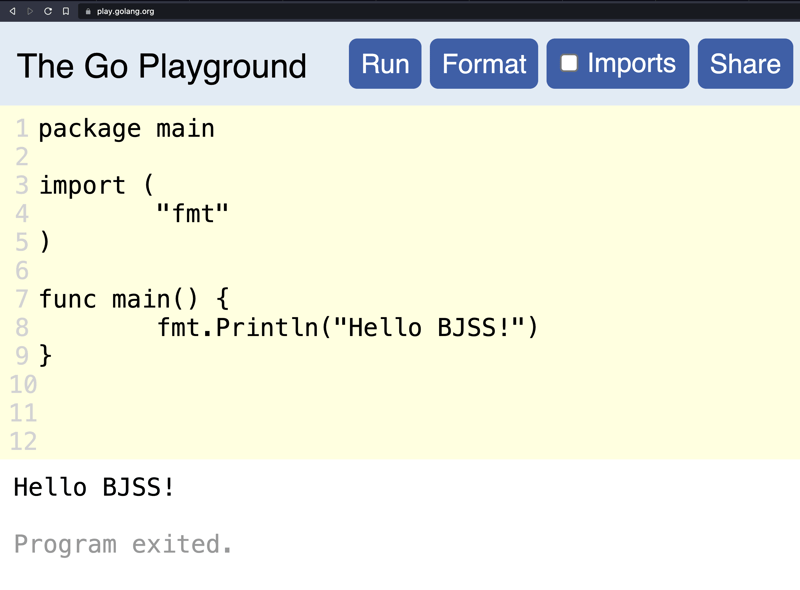This screenshot has width=800, height=590.
Task: Click the import keyword on line 3
Action: pos(82,185)
